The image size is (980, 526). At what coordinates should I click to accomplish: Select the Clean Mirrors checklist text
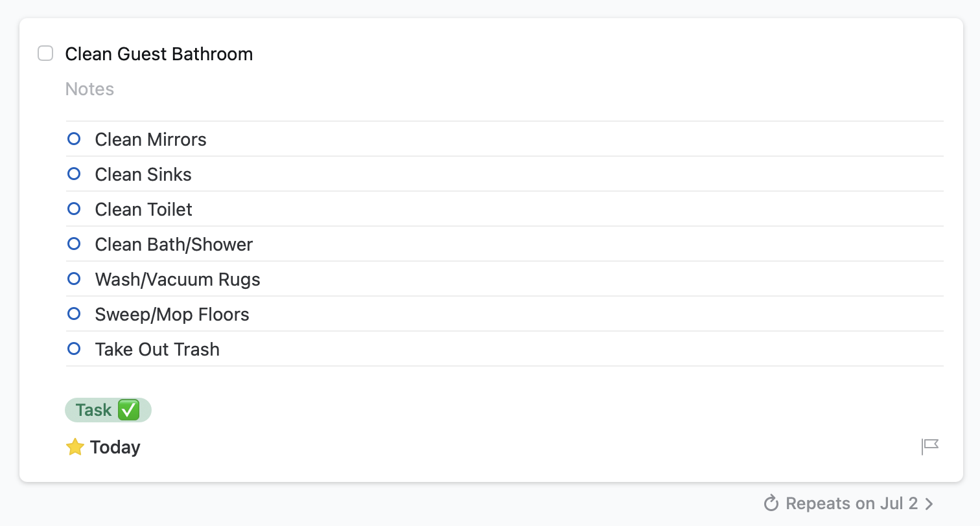pyautogui.click(x=150, y=139)
